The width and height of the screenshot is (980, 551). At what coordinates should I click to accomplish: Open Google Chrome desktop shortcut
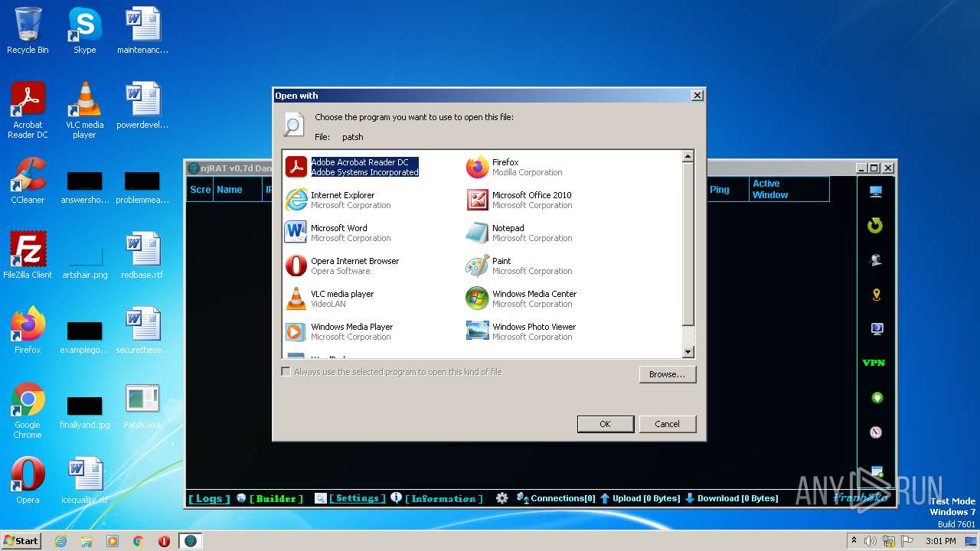[28, 411]
